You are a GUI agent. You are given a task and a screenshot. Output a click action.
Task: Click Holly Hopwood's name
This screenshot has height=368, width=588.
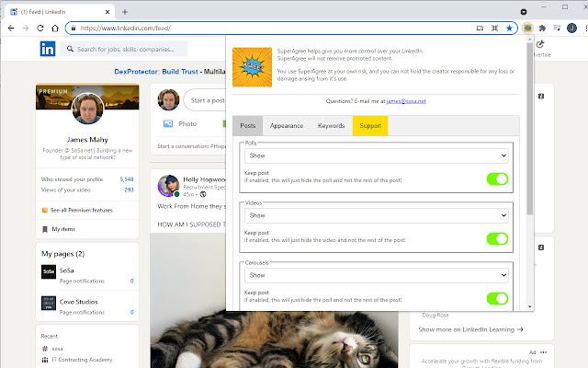[x=204, y=179]
